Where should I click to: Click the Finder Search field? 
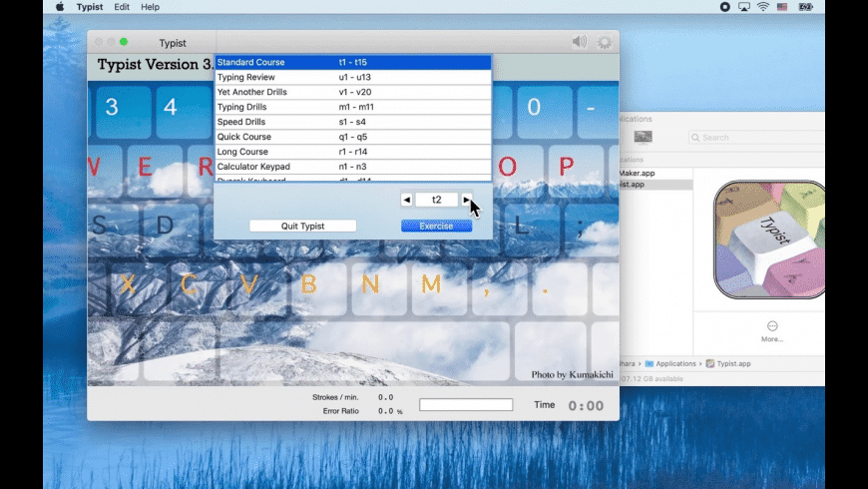point(756,138)
